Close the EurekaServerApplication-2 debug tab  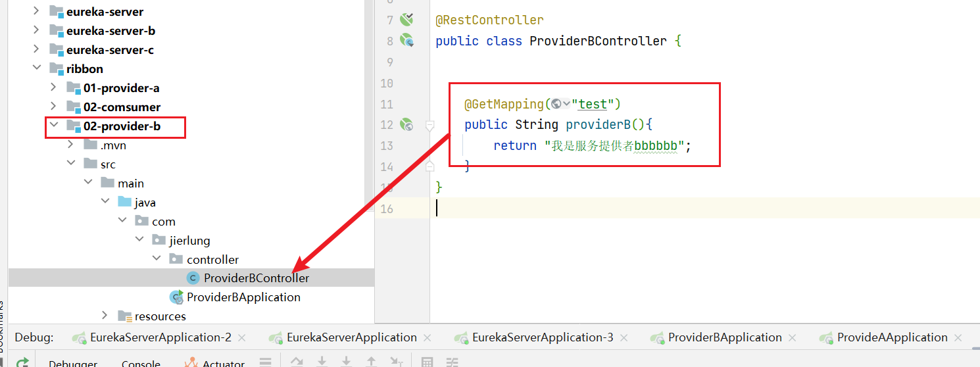click(242, 338)
